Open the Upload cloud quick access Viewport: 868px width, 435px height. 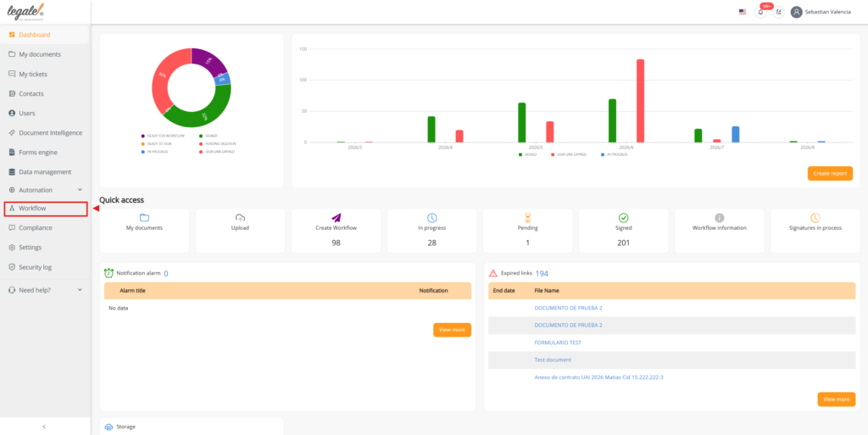click(x=240, y=217)
